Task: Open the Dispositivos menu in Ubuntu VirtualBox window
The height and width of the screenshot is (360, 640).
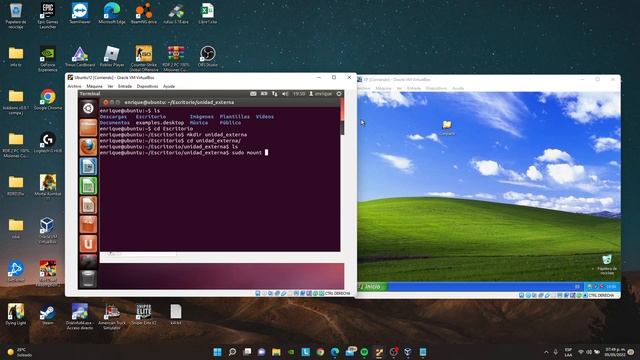Action: tap(147, 86)
